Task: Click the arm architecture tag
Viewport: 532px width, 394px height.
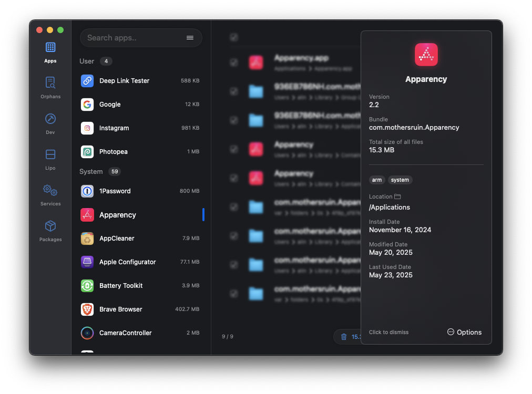Action: [377, 180]
